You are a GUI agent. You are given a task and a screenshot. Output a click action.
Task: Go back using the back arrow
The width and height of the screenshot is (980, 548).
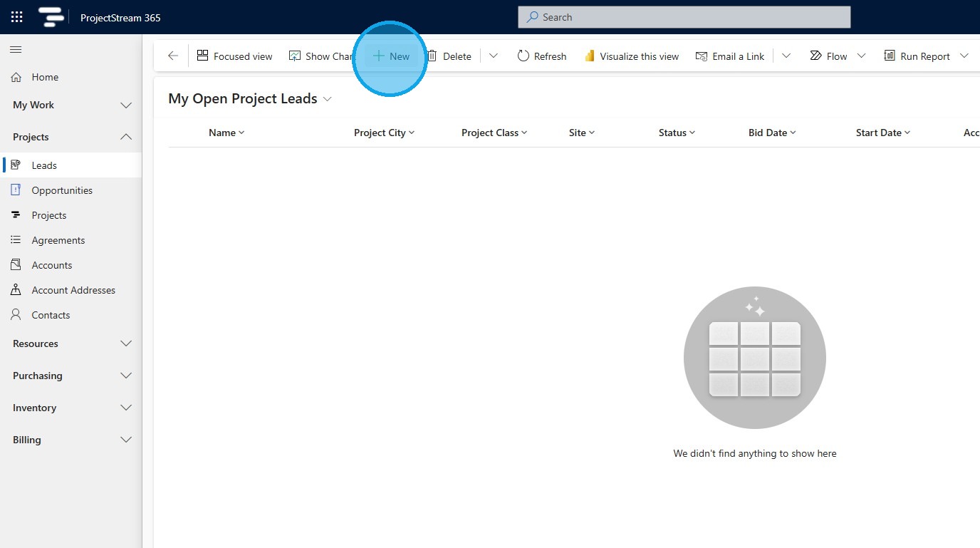173,56
